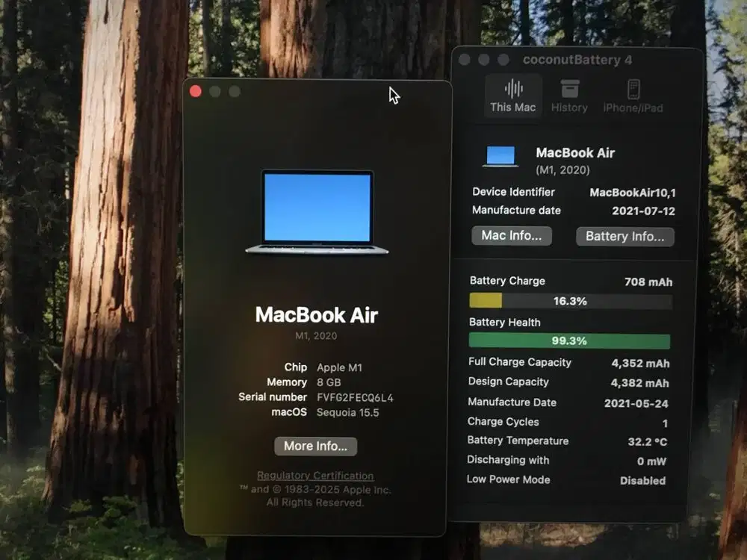Click the small MacBook Air icon in coconutBattery
The height and width of the screenshot is (560, 747).
pyautogui.click(x=500, y=157)
